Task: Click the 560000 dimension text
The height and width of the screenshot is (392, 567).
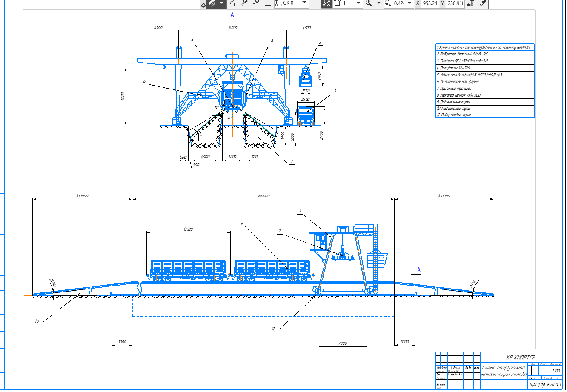Action: pyautogui.click(x=263, y=196)
